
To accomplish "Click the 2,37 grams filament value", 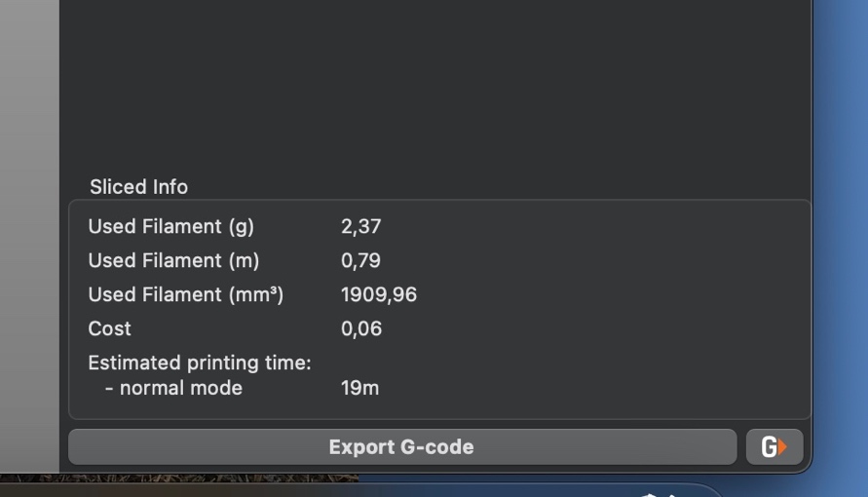I will tap(360, 226).
